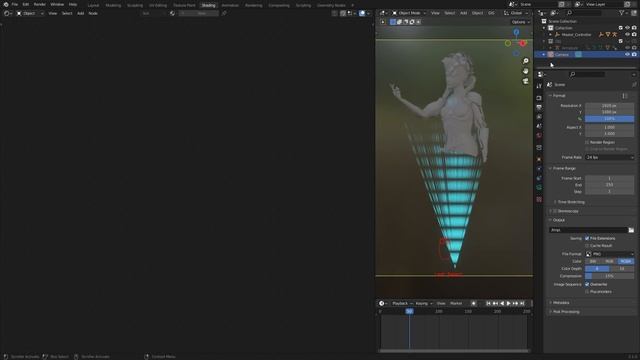This screenshot has height=360, width=640.
Task: Open the Frame Rate dropdown
Action: 610,157
